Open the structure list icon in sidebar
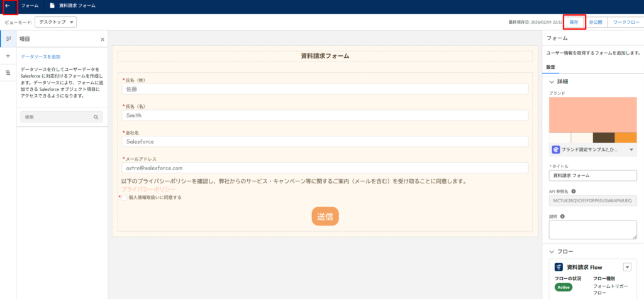The height and width of the screenshot is (299, 644). 8,73
